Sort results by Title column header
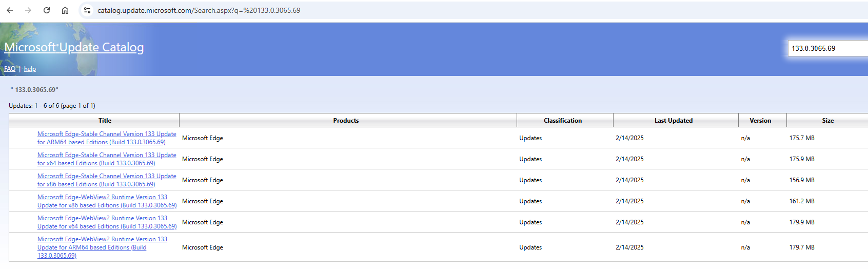The width and height of the screenshot is (868, 269). pos(105,121)
